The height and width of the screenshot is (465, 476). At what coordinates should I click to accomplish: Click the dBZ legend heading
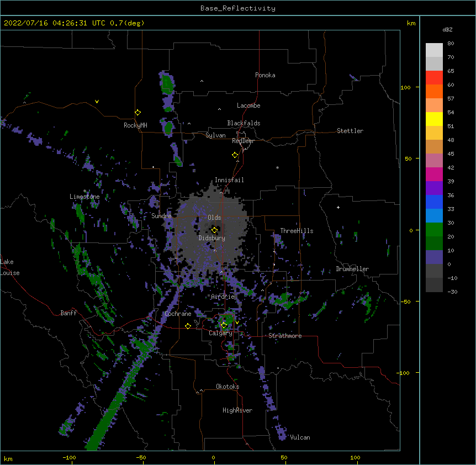point(447,29)
